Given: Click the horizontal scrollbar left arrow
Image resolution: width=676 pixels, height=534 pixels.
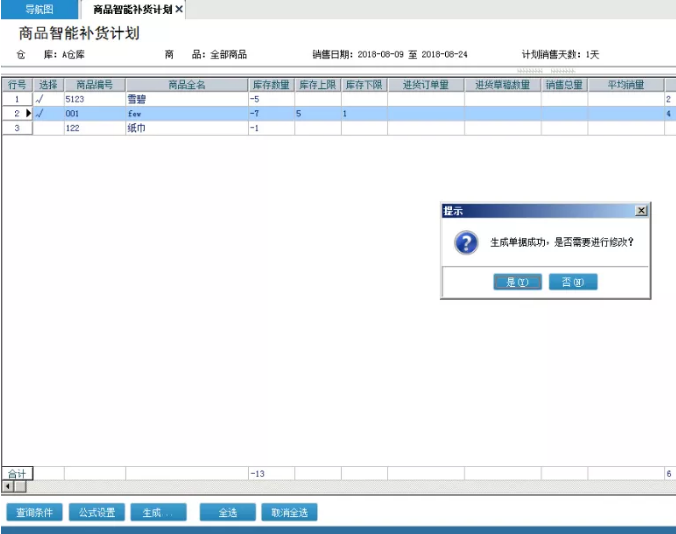Looking at the screenshot, I should click(8, 487).
